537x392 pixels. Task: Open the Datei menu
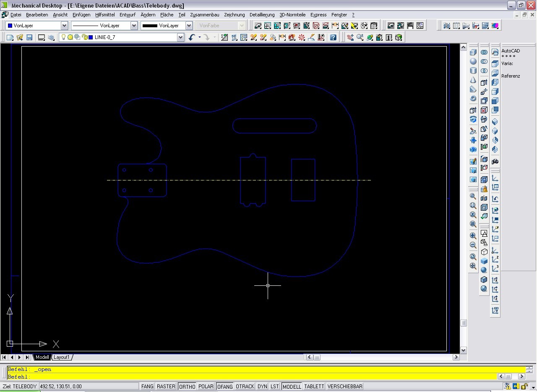(x=16, y=15)
